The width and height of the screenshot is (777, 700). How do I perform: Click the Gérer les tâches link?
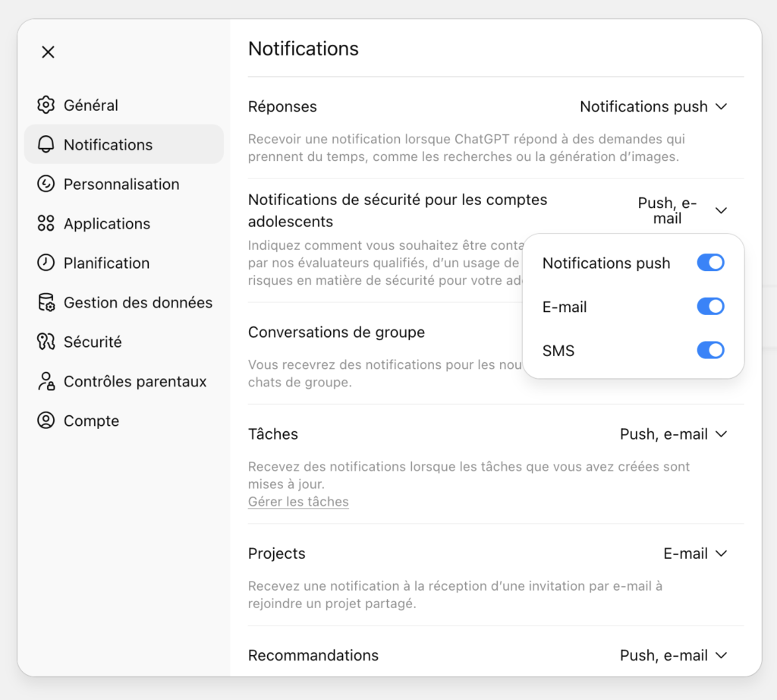point(298,502)
